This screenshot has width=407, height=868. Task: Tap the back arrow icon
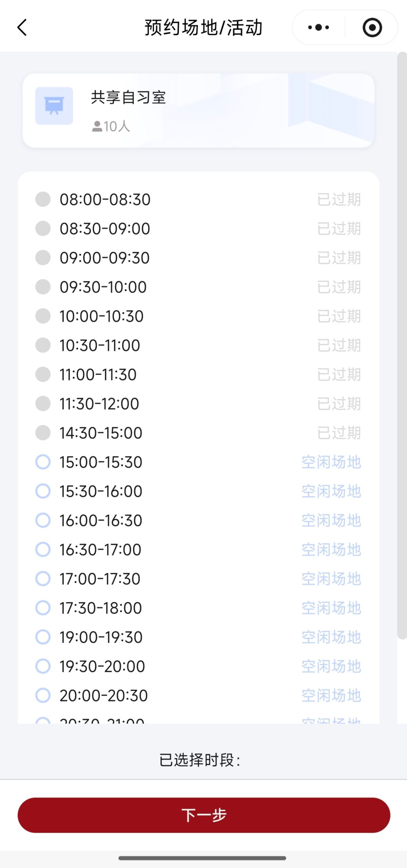22,27
